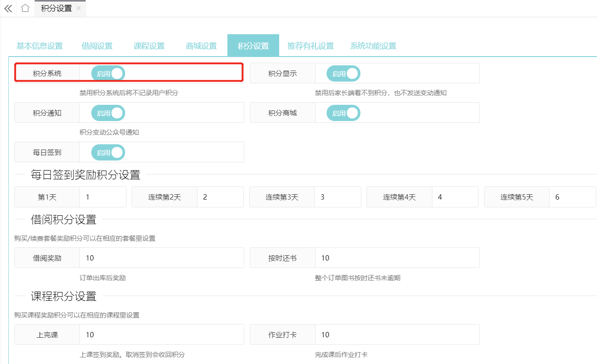Click the 连续第5天 field label

[x=517, y=197]
